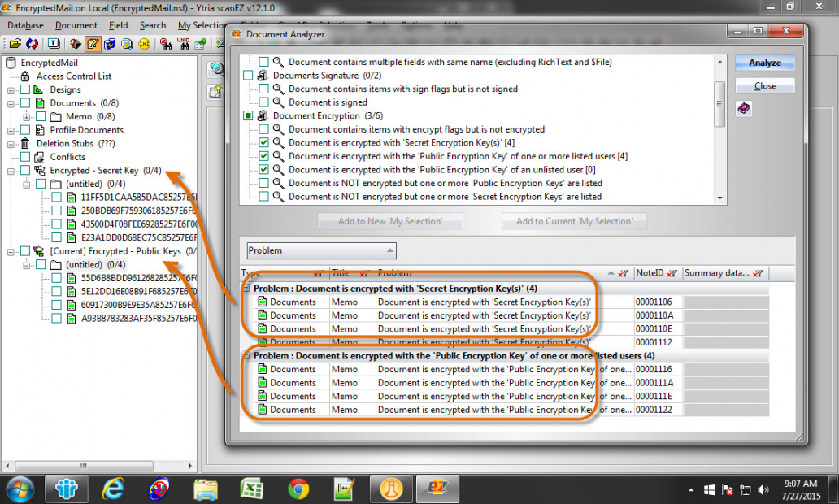Image resolution: width=839 pixels, height=504 pixels.
Task: Click the volume speaker icon in system tray
Action: 763,489
